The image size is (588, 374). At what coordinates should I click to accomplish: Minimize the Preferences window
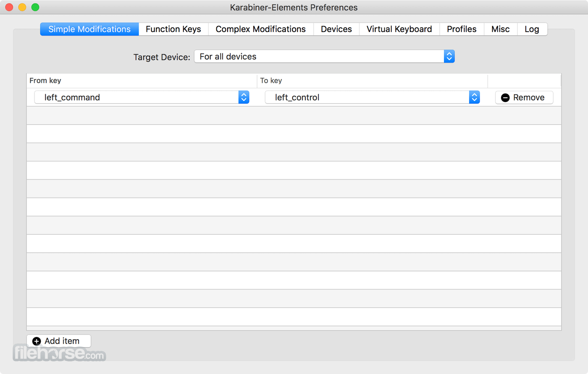(x=22, y=7)
